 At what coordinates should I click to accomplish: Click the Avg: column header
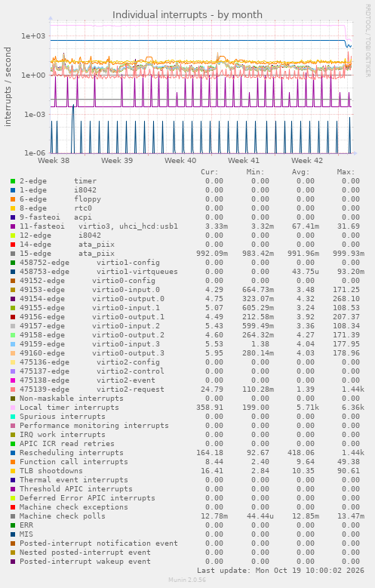coord(301,172)
